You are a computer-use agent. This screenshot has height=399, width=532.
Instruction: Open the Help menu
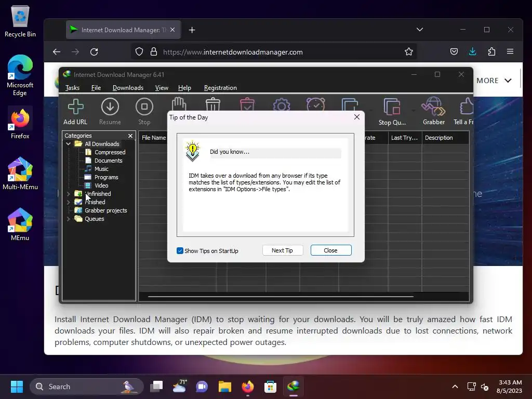[x=184, y=87]
